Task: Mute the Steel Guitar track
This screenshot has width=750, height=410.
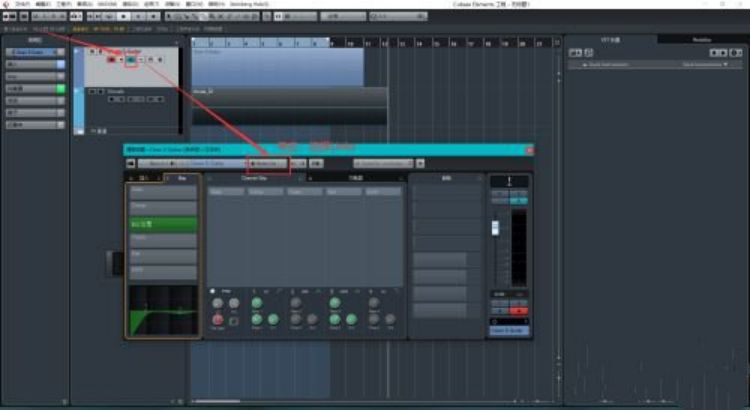Action: (92, 51)
